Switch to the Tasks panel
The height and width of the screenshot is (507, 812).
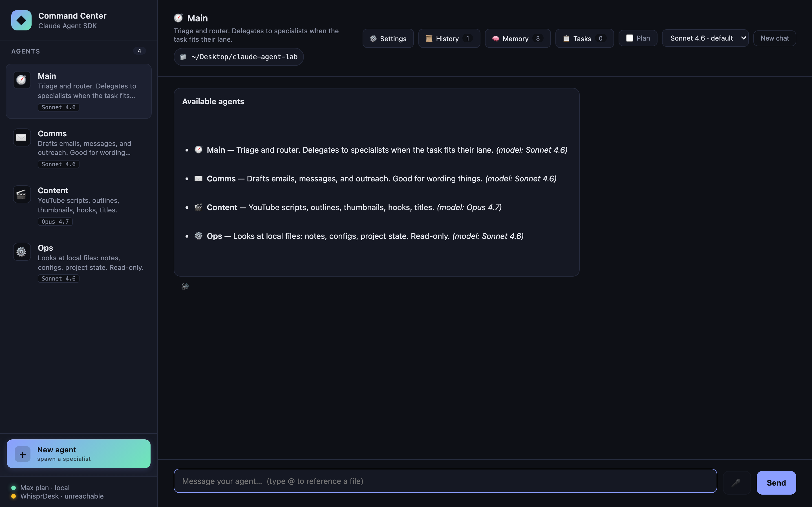coord(584,38)
